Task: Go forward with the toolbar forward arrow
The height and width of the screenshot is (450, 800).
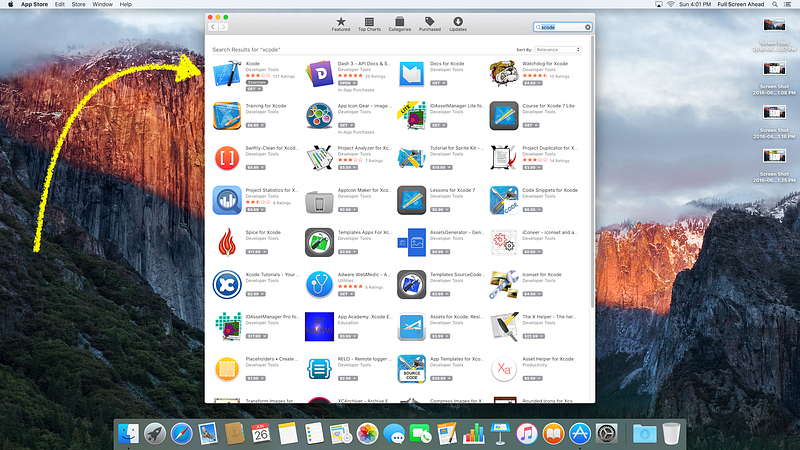Action: [223, 27]
